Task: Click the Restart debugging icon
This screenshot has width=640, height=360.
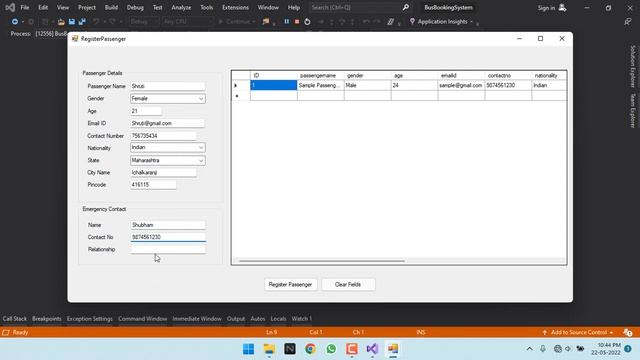Action: (x=307, y=22)
